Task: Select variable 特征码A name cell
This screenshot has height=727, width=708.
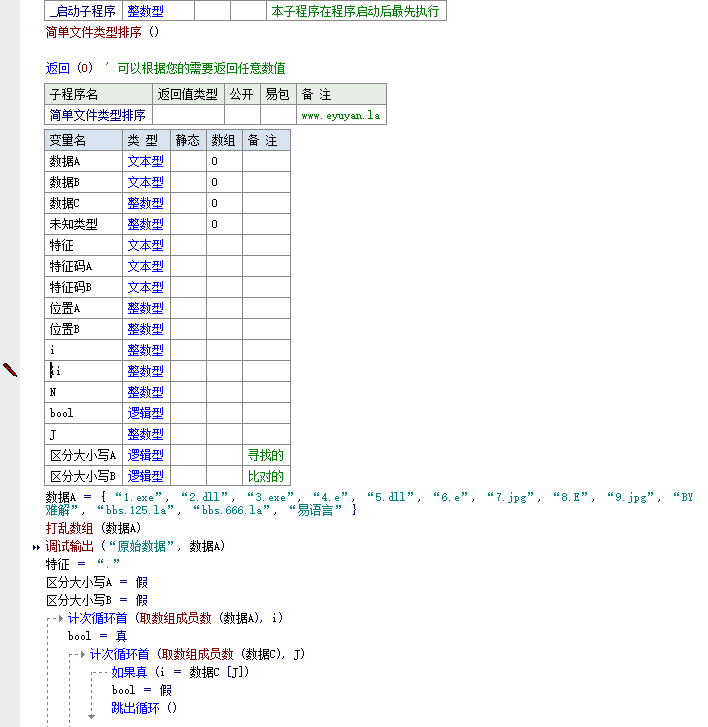Action: 83,266
